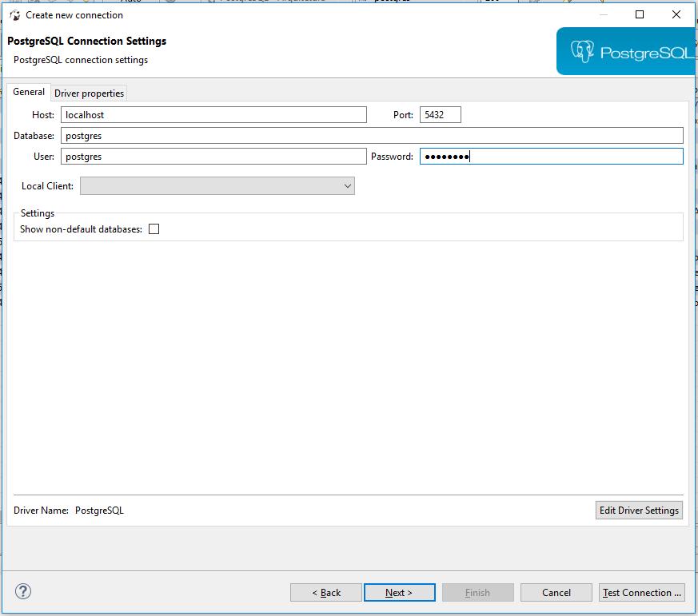Click the Next button to proceed
Screen dimensions: 698x616
coord(399,592)
